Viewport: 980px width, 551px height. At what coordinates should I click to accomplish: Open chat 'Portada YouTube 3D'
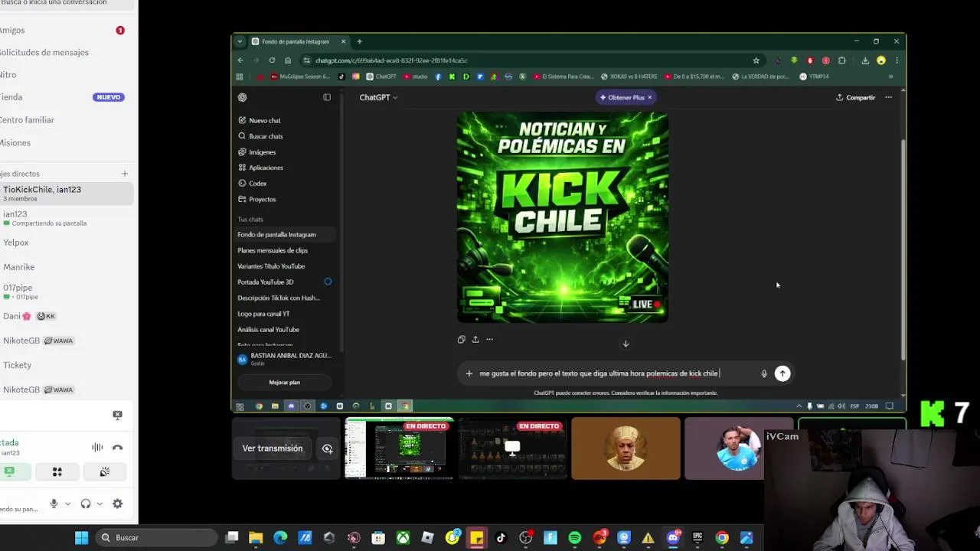tap(266, 282)
